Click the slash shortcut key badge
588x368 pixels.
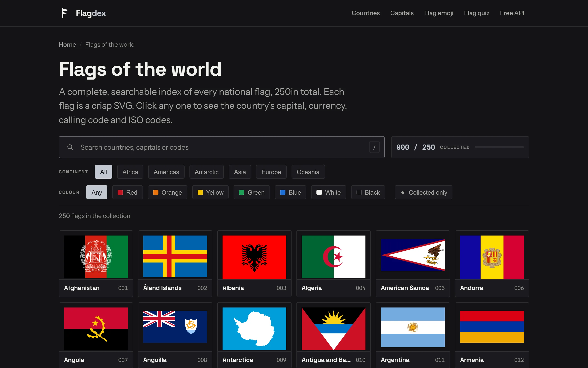click(374, 147)
